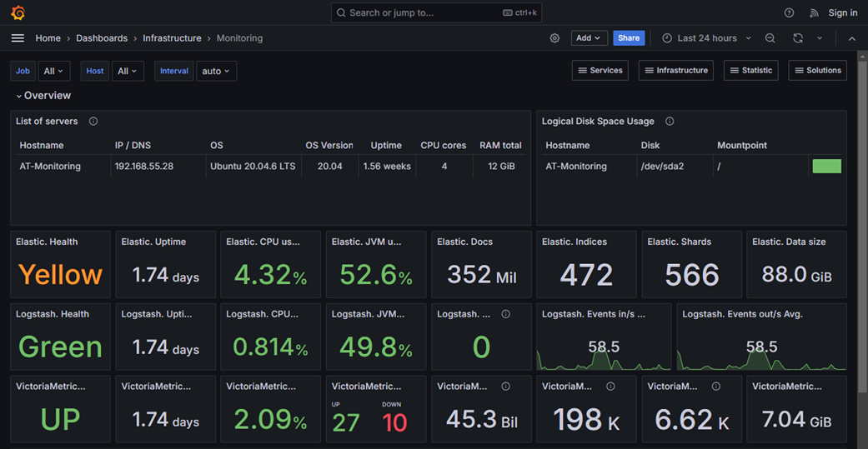Image resolution: width=868 pixels, height=449 pixels.
Task: Click info icon next to Logical Disk Space Usage
Action: (x=670, y=121)
